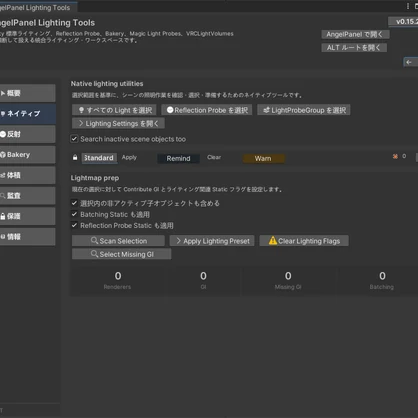Toggle Search inactive scene objects too
The height and width of the screenshot is (418, 418).
click(x=74, y=139)
